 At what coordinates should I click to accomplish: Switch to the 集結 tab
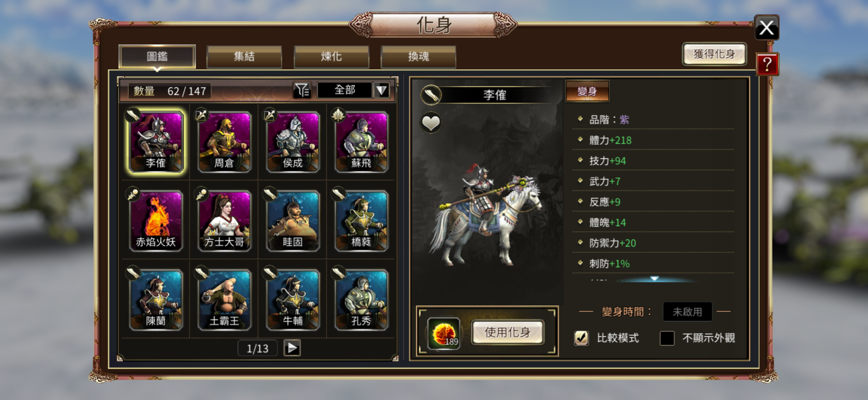tap(244, 57)
